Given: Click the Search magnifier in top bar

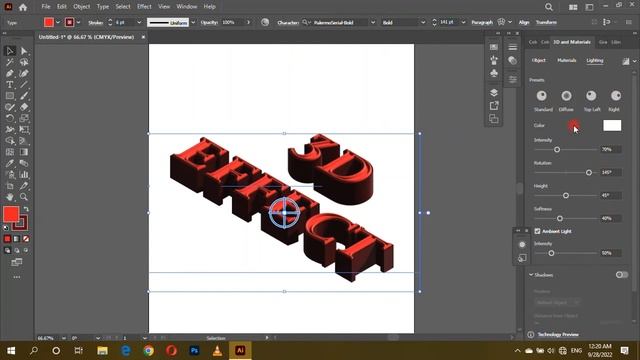Looking at the screenshot, I should point(549,7).
